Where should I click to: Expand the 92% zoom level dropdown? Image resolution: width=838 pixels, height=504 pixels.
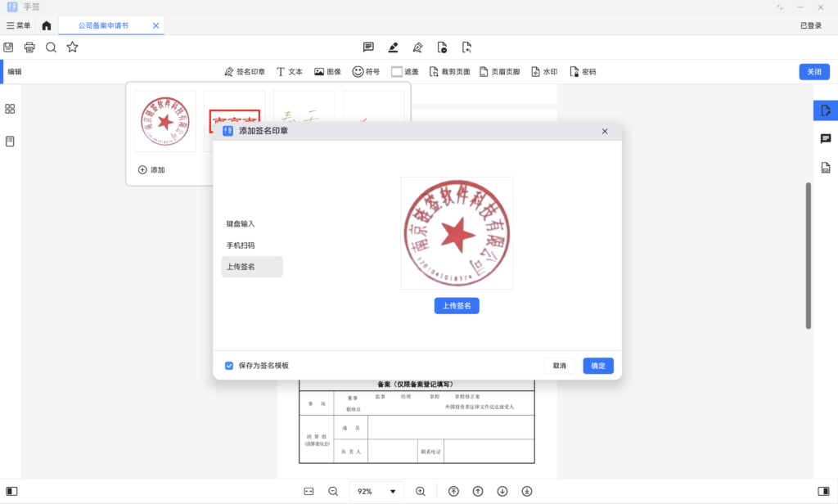[392, 492]
